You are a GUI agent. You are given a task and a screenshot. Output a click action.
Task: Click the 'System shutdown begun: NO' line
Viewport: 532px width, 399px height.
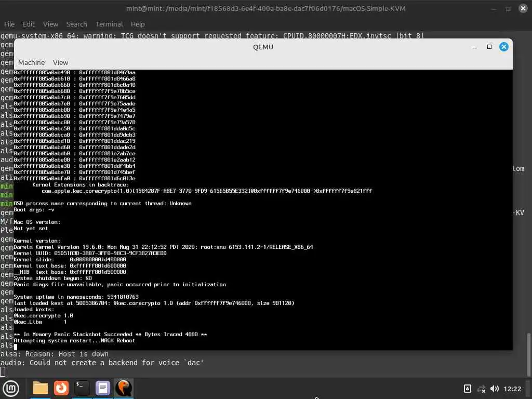(x=52, y=278)
